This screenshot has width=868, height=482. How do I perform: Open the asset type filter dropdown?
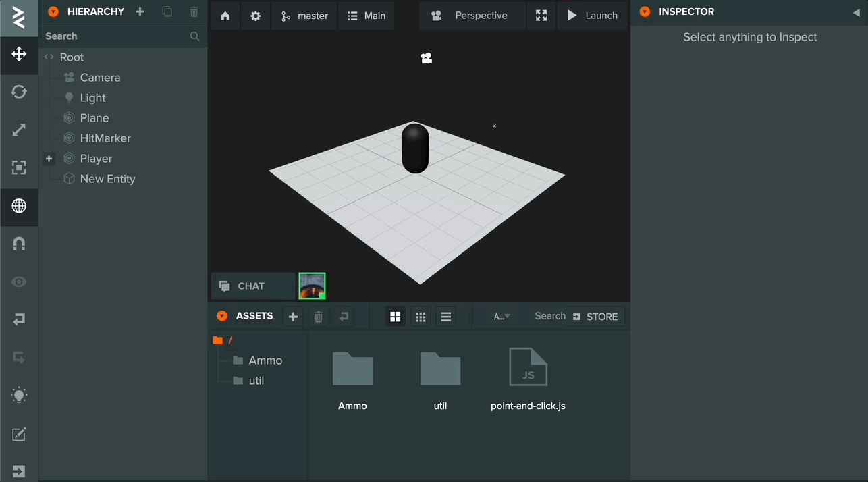tap(501, 317)
